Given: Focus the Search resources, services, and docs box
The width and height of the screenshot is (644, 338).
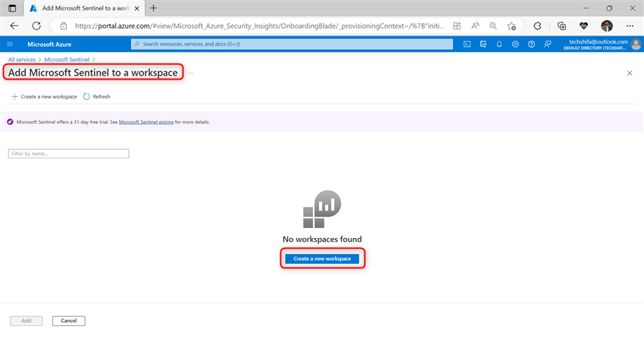Looking at the screenshot, I should [x=292, y=44].
